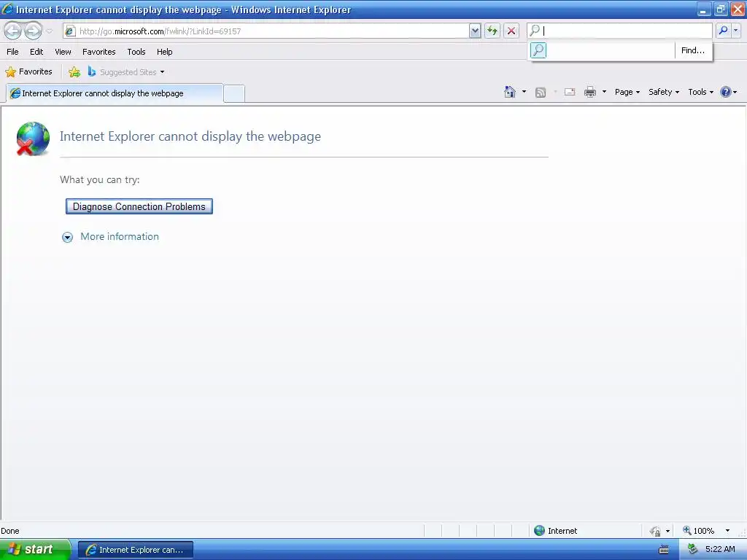Click Add to Favorites Bar star icon
Viewport: 747px width, 560px height.
(74, 72)
